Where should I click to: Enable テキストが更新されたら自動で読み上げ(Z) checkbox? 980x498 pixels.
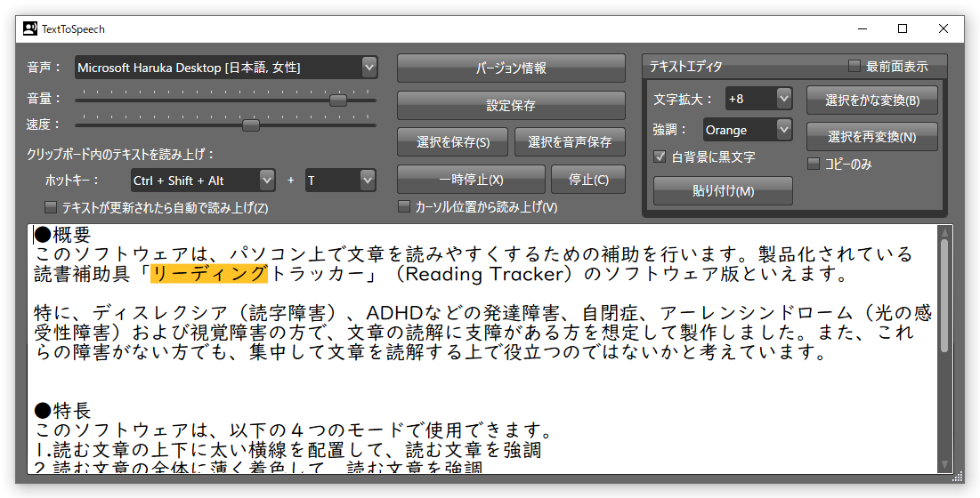coord(51,206)
